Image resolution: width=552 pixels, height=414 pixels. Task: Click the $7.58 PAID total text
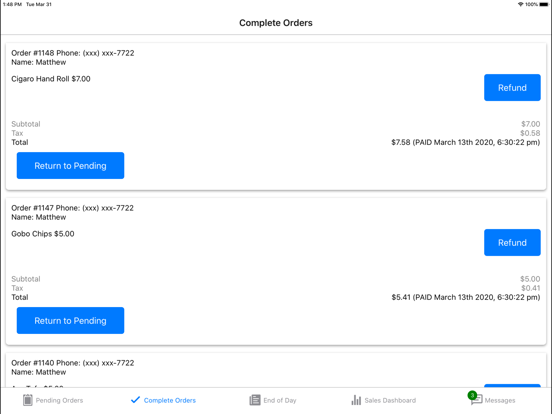tap(466, 142)
